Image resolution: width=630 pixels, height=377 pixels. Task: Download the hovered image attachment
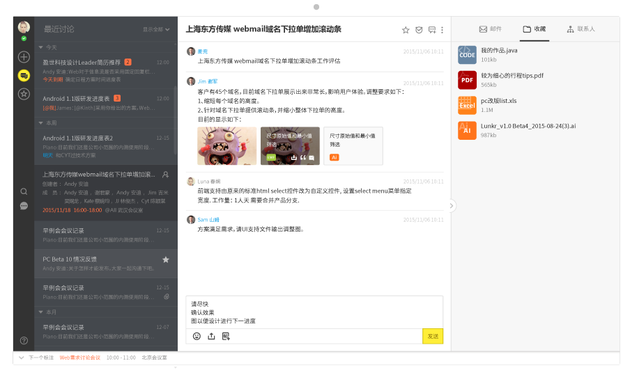click(x=294, y=158)
